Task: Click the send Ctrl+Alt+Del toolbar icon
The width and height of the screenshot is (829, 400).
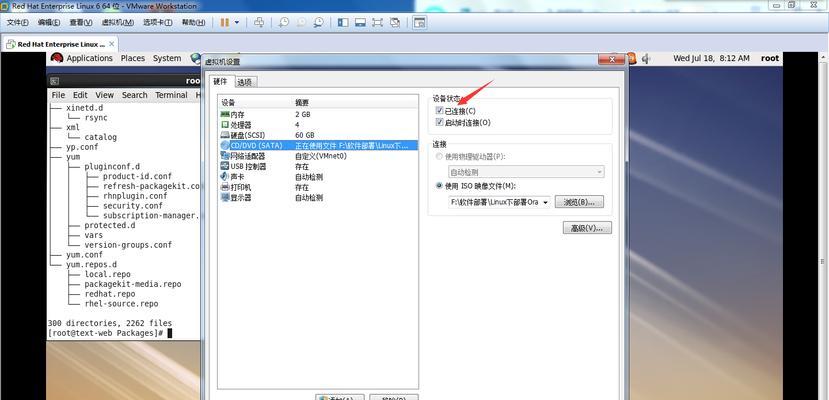Action: [x=259, y=22]
